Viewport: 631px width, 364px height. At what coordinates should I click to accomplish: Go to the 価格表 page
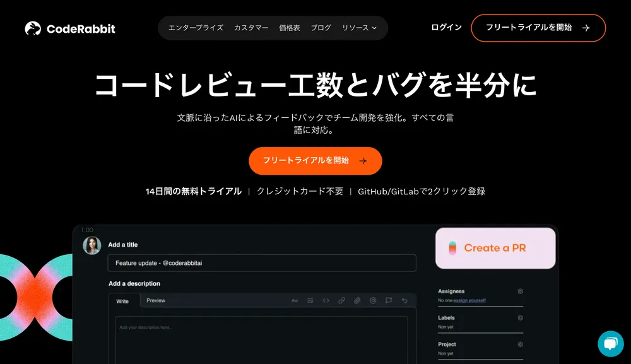click(290, 28)
